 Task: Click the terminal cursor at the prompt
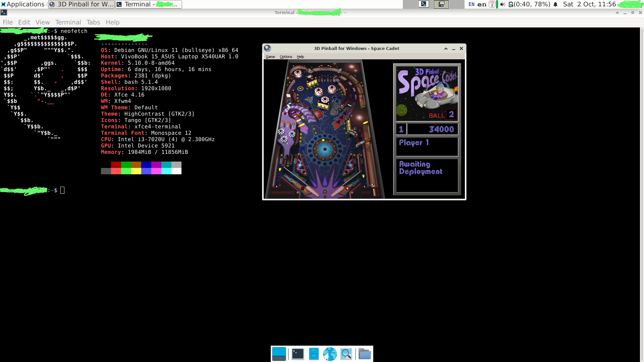(x=62, y=190)
